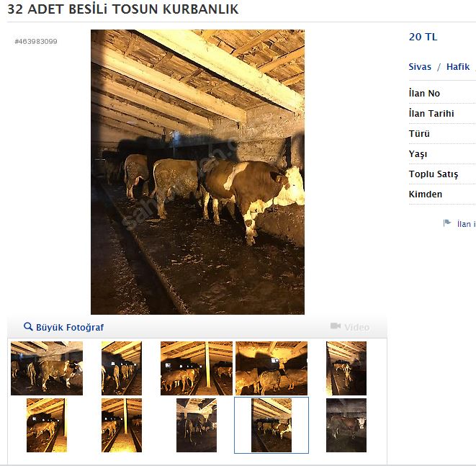
Task: Select the second thumbnail in top row
Action: 122,368
